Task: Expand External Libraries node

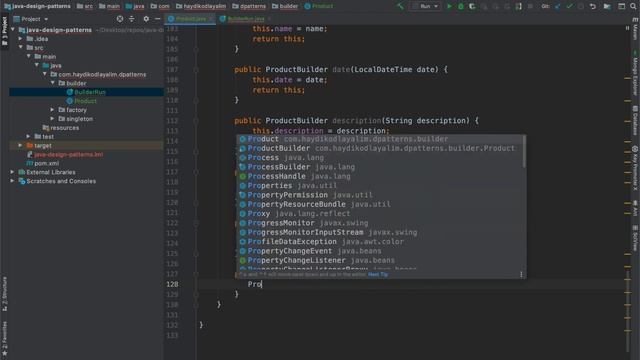Action: click(12, 172)
